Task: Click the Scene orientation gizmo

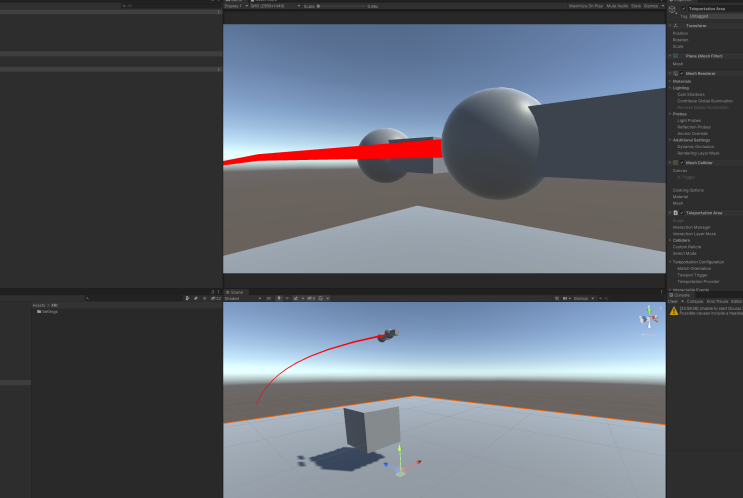Action: coord(649,320)
